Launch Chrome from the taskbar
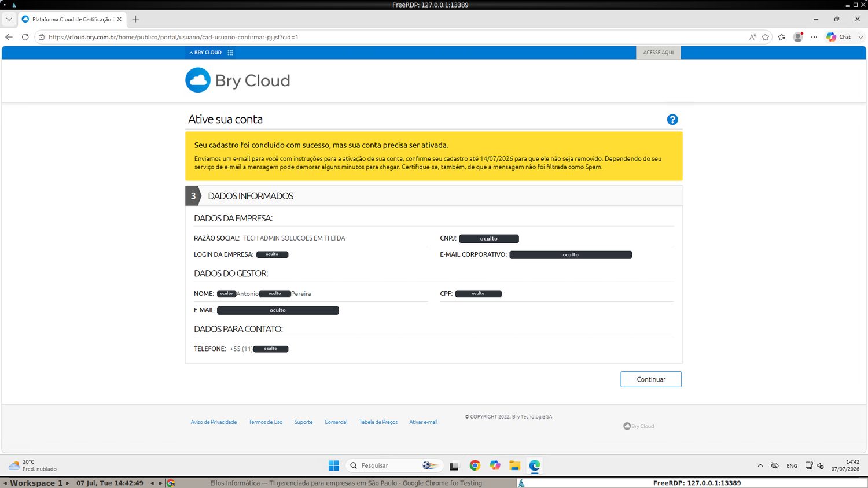Image resolution: width=868 pixels, height=488 pixels. click(475, 465)
